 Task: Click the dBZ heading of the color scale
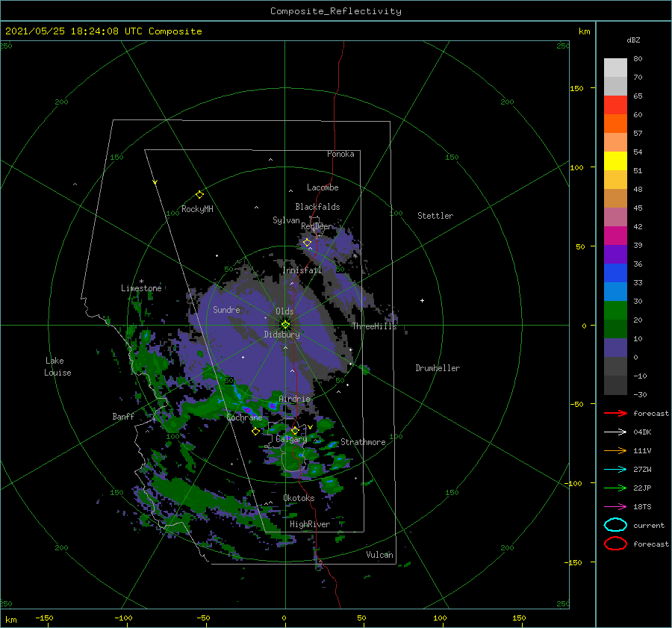[x=633, y=40]
